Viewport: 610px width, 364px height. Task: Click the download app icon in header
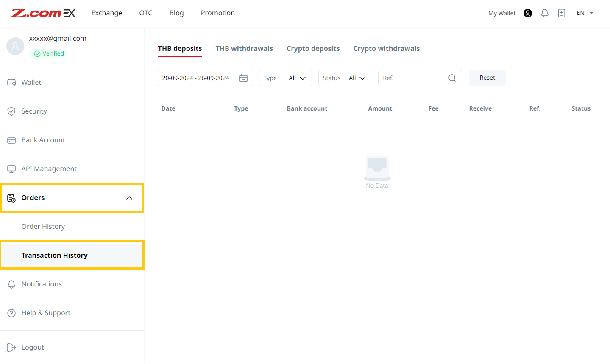click(562, 13)
